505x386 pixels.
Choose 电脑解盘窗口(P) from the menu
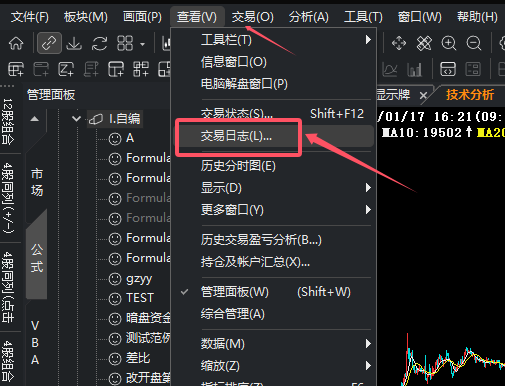click(244, 84)
